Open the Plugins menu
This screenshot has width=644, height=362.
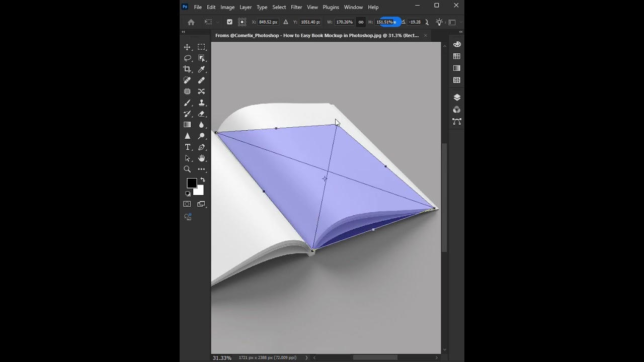click(x=331, y=7)
